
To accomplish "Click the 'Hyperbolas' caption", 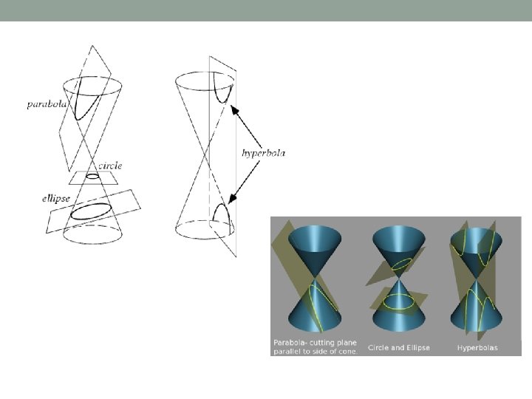I will click(477, 348).
